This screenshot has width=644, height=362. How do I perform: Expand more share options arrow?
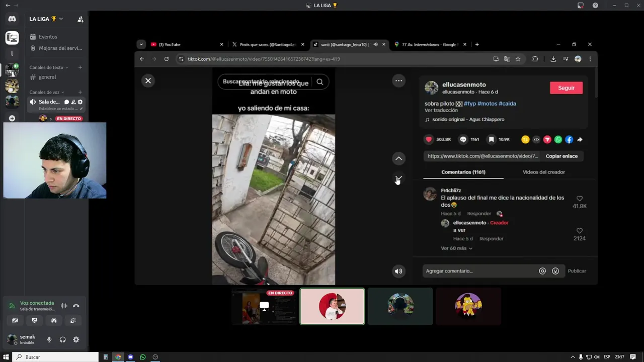580,139
